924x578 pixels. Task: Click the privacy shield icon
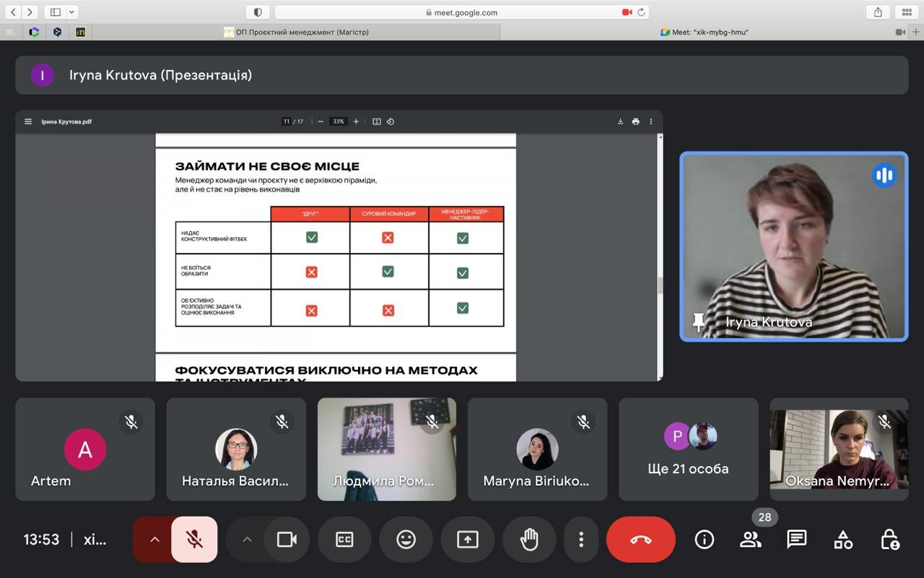coord(258,12)
